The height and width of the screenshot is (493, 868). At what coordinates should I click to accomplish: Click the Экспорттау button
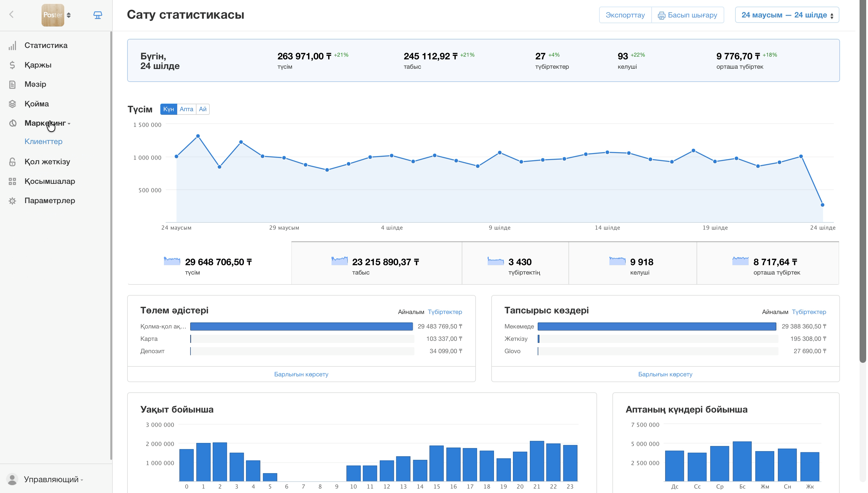click(x=625, y=15)
